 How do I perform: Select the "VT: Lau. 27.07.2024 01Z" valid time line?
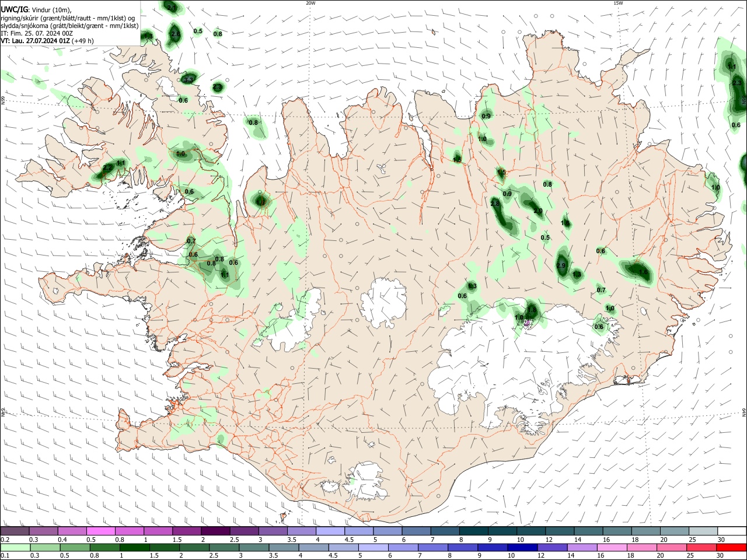pyautogui.click(x=36, y=41)
